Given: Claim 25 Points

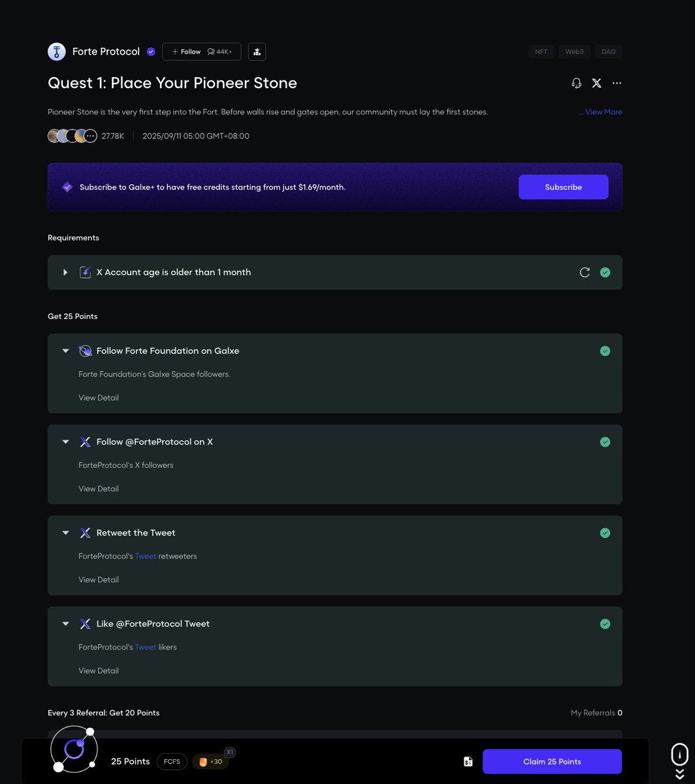Looking at the screenshot, I should click(552, 762).
